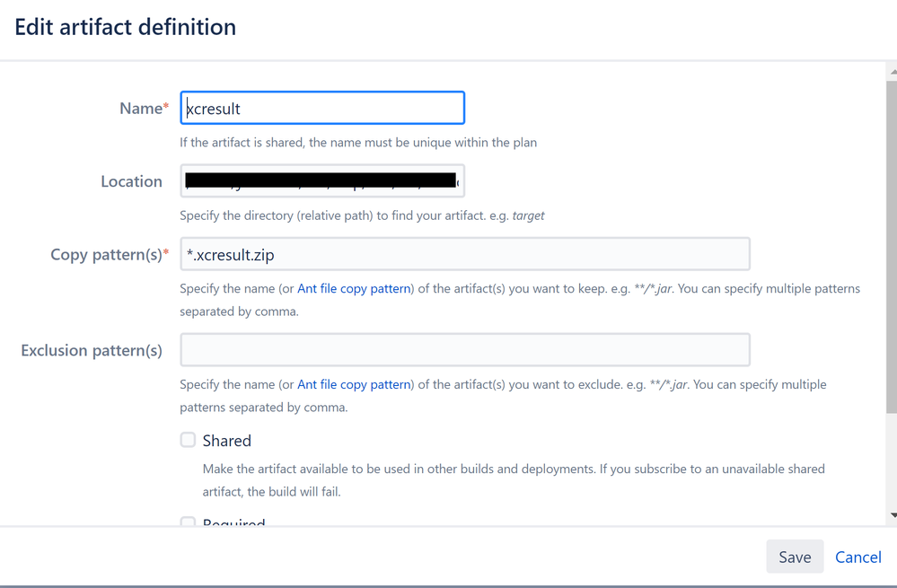Enable the Required checkbox
897x588 pixels.
click(x=188, y=523)
